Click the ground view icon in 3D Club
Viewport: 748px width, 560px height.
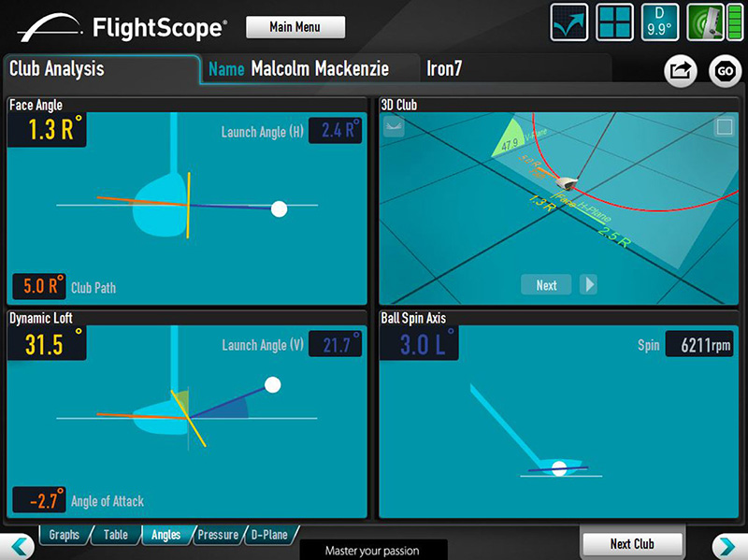[x=394, y=128]
